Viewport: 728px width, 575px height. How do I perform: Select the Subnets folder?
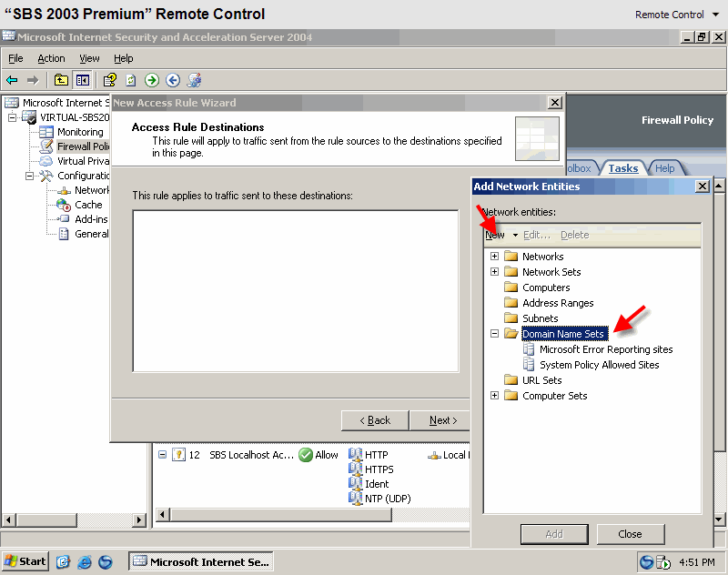click(x=540, y=318)
